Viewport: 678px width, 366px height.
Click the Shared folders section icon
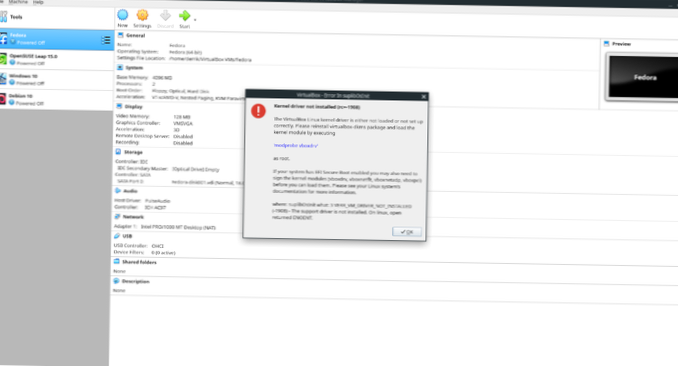(x=116, y=261)
